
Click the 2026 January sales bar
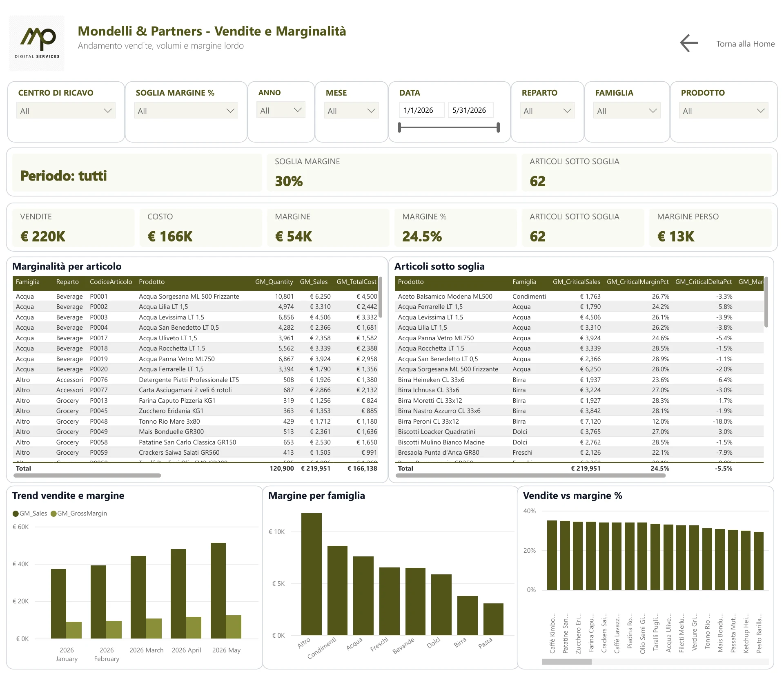click(58, 604)
